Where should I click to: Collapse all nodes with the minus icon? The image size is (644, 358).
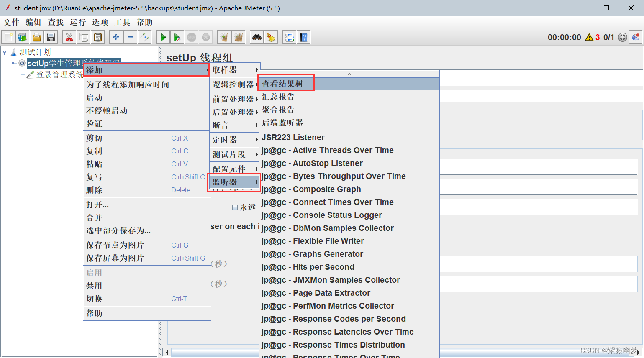(x=131, y=37)
